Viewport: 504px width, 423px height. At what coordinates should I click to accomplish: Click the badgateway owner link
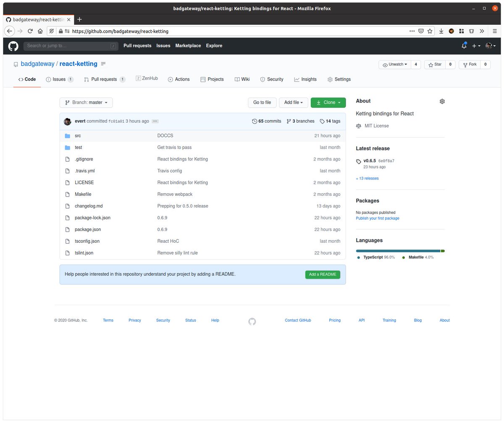point(37,64)
